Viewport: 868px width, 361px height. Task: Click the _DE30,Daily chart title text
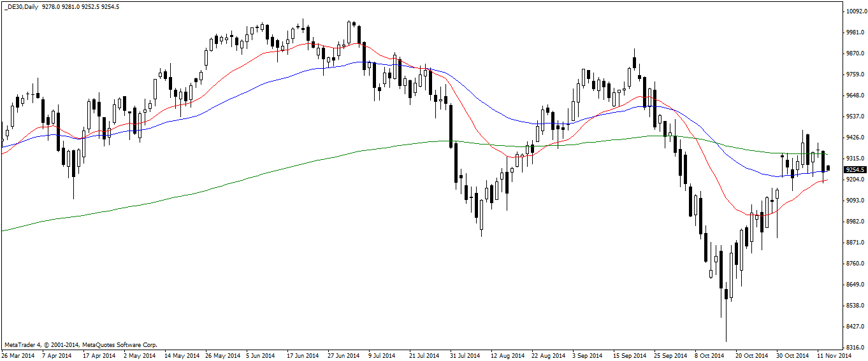[x=22, y=6]
